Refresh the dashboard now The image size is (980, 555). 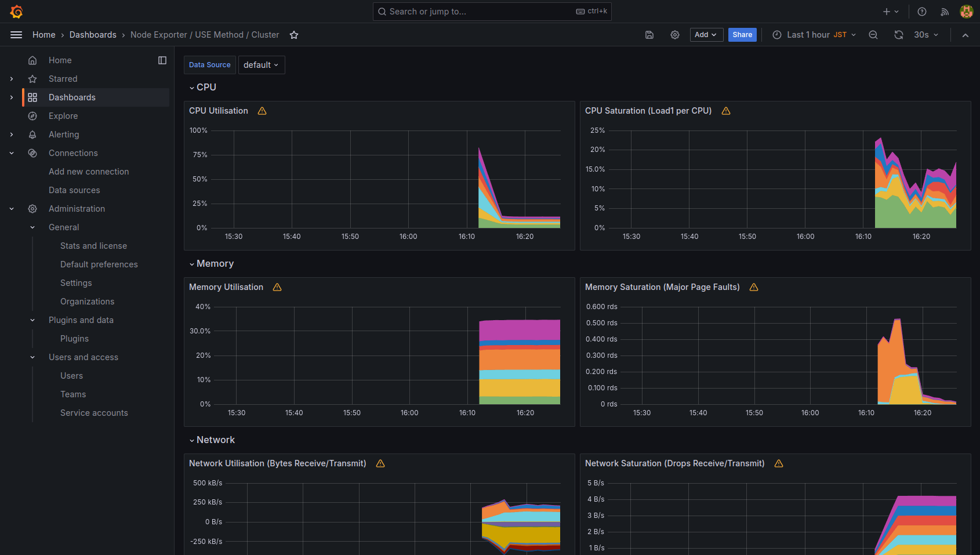pos(899,35)
